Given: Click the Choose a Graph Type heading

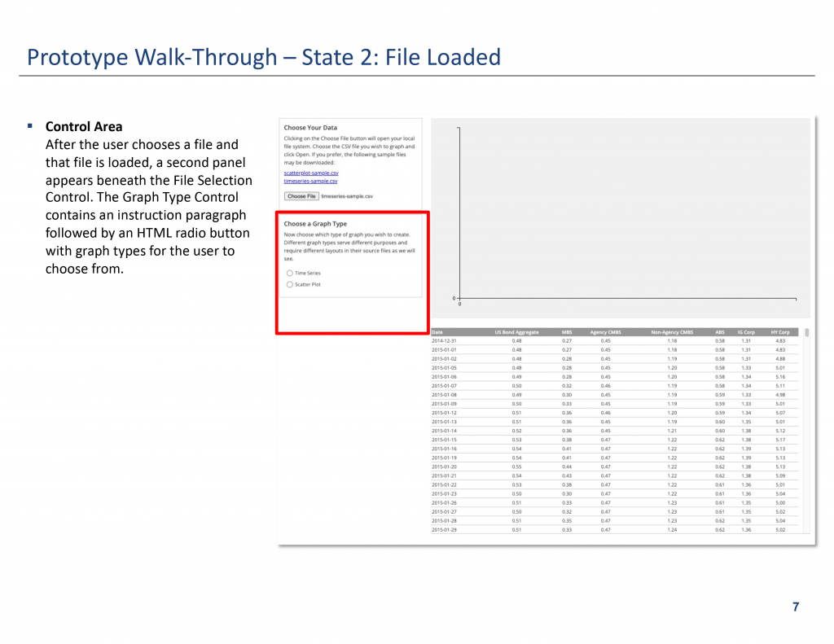Looking at the screenshot, I should pyautogui.click(x=315, y=224).
